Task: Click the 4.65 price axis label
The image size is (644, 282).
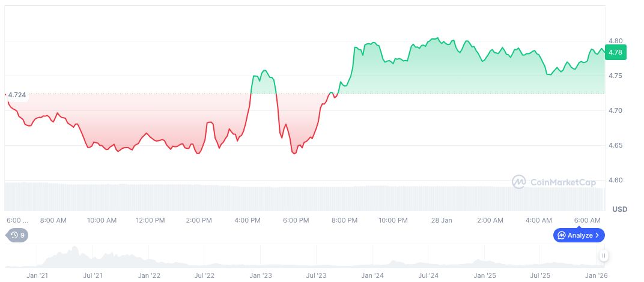Action: tap(615, 146)
